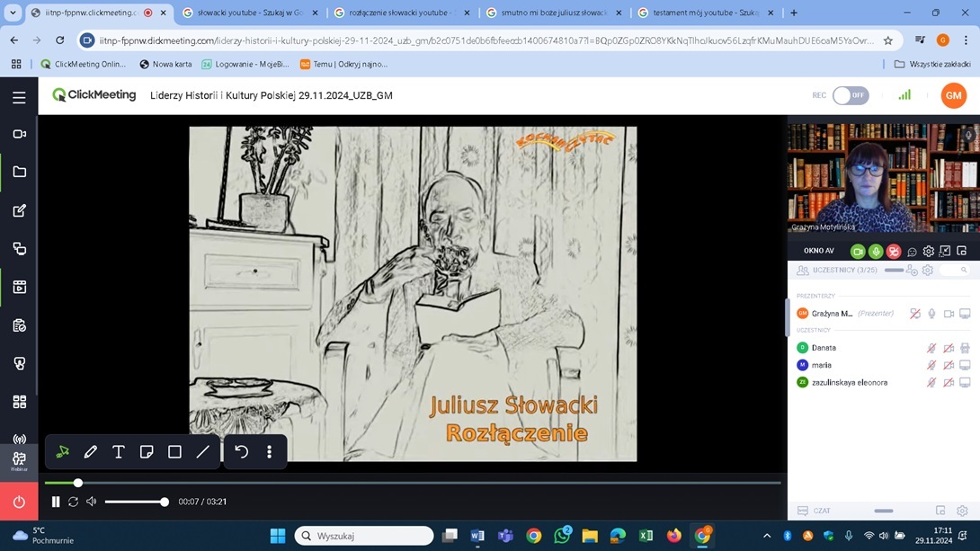The width and height of the screenshot is (980, 551).
Task: Open the camera section in left sidebar
Action: (x=19, y=134)
